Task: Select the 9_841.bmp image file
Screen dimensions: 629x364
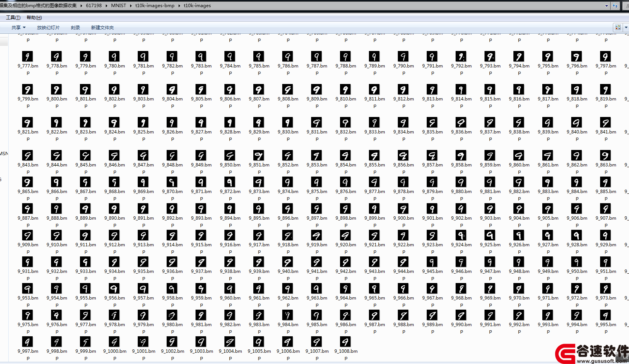Action: point(606,128)
